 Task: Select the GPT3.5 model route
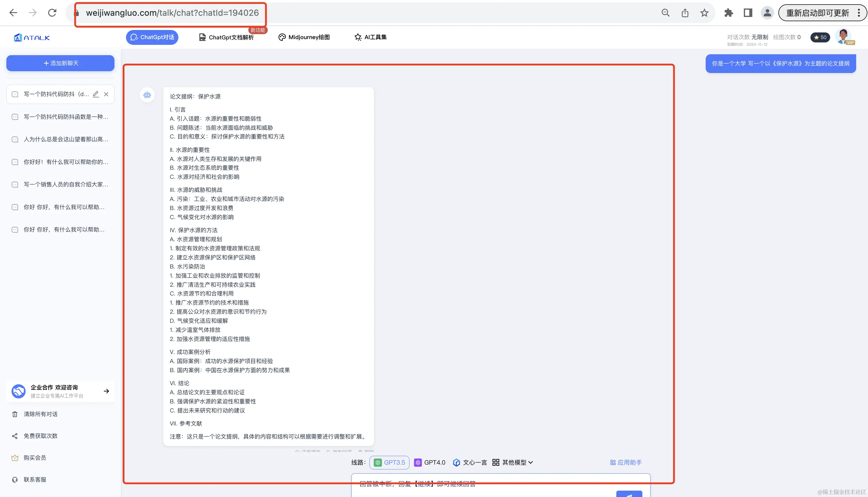[389, 462]
